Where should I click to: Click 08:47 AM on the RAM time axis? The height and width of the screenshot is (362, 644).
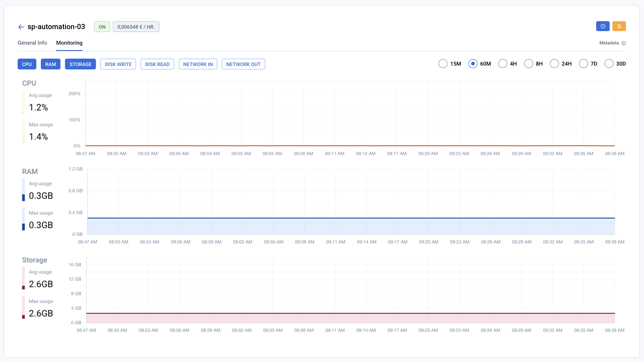pos(88,242)
